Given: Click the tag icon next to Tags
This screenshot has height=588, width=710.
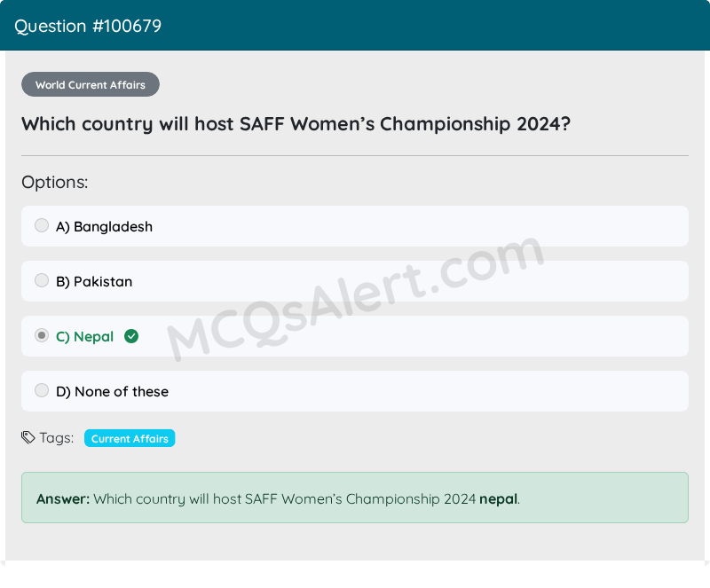Looking at the screenshot, I should 28,438.
